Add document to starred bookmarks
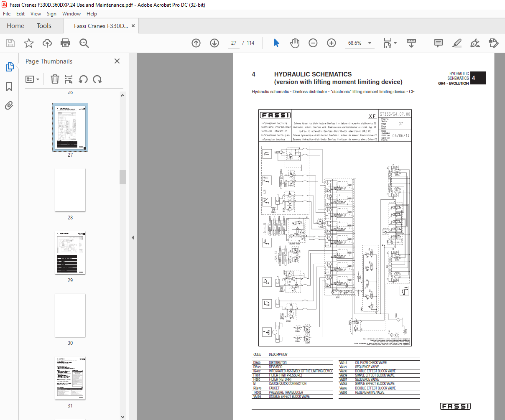The image size is (505, 420). click(29, 43)
